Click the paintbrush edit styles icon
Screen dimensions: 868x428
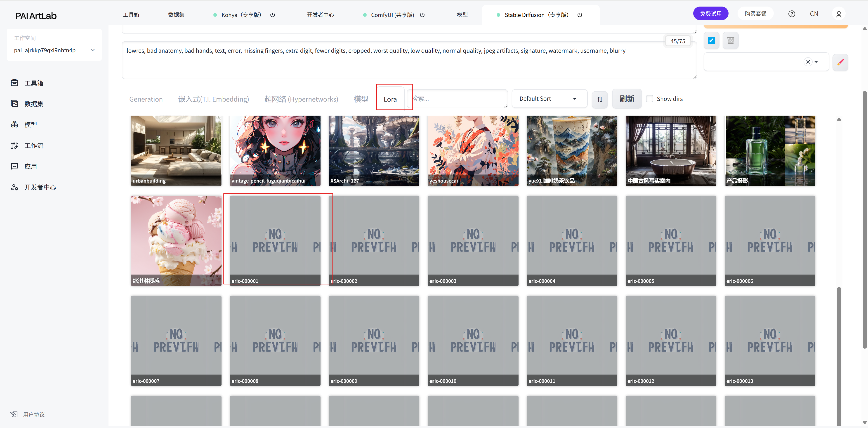point(840,62)
